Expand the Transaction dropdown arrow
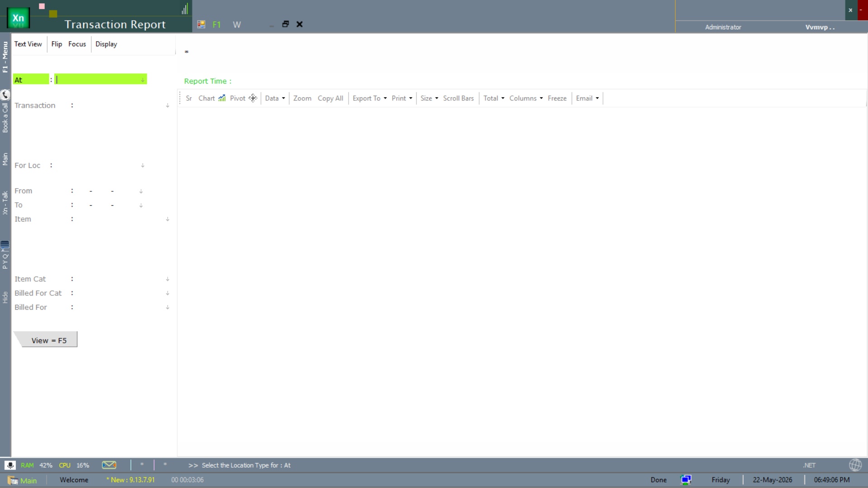 [x=167, y=105]
